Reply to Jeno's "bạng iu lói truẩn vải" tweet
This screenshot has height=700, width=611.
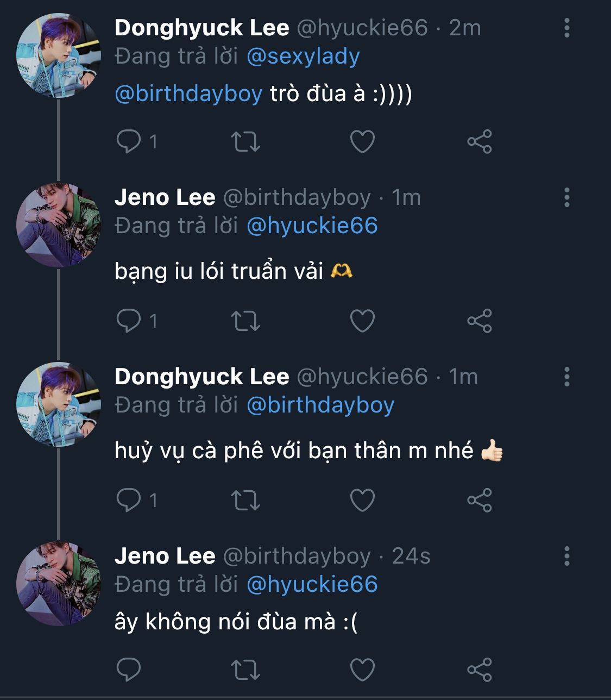[x=129, y=321]
